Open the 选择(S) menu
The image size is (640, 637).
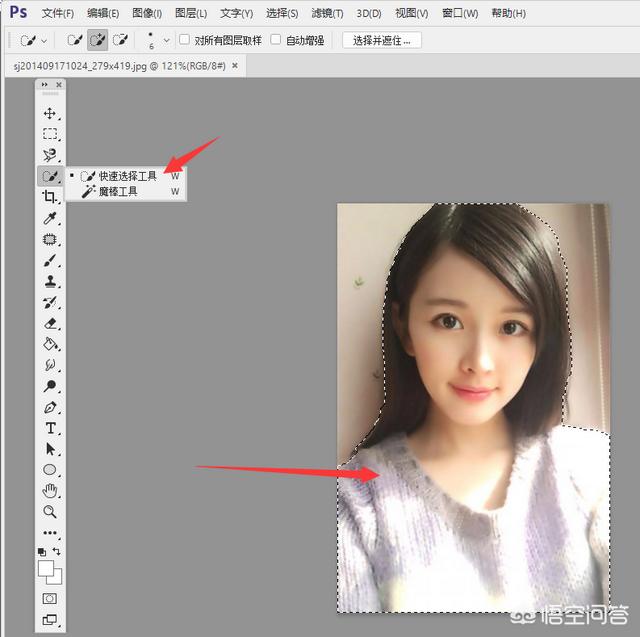pos(282,13)
